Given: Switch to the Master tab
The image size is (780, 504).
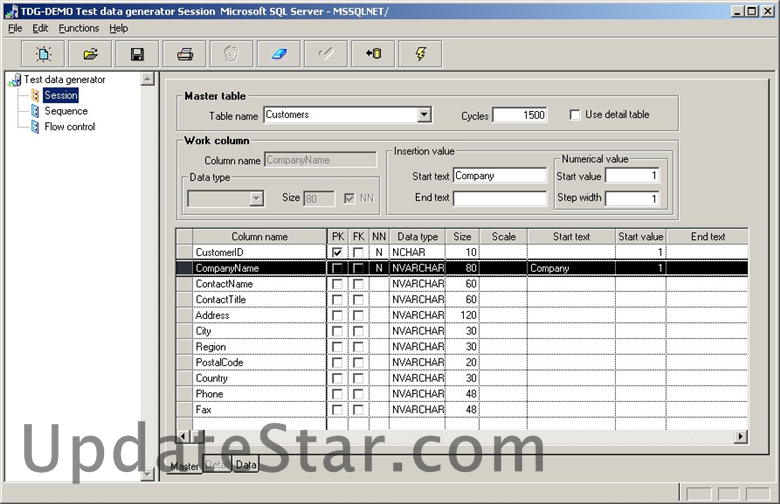Looking at the screenshot, I should coord(184,466).
